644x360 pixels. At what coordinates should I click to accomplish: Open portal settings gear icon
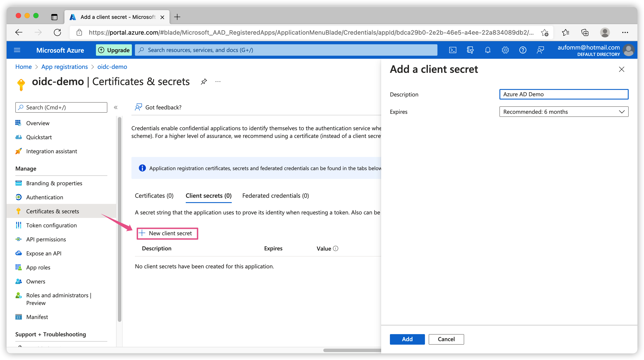505,50
